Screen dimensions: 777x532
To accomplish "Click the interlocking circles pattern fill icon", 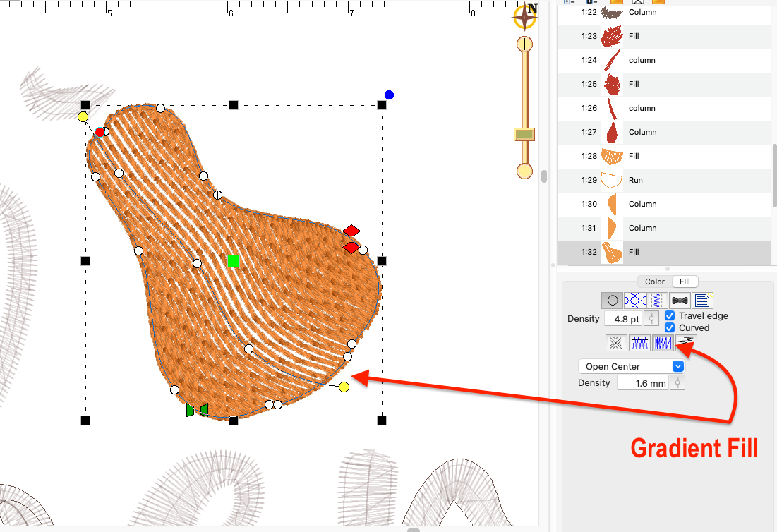I will point(635,301).
